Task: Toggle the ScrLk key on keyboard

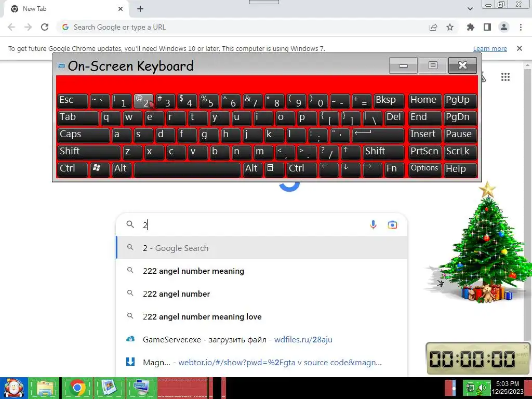Action: pos(460,152)
